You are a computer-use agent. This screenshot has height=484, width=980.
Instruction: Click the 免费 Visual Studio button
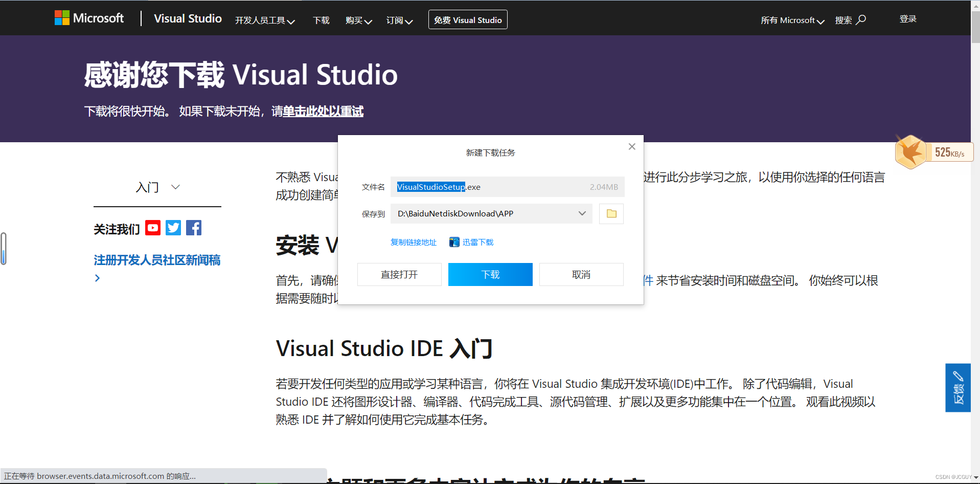(468, 20)
